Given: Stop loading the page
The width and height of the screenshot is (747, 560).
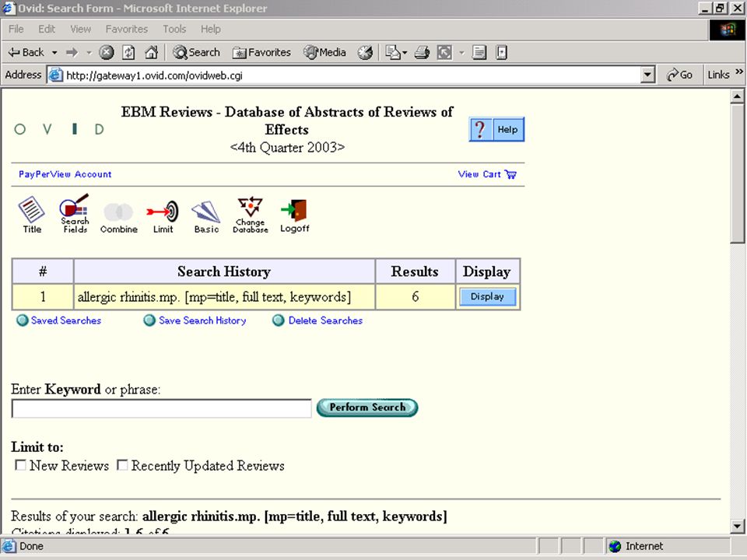Looking at the screenshot, I should [x=107, y=52].
